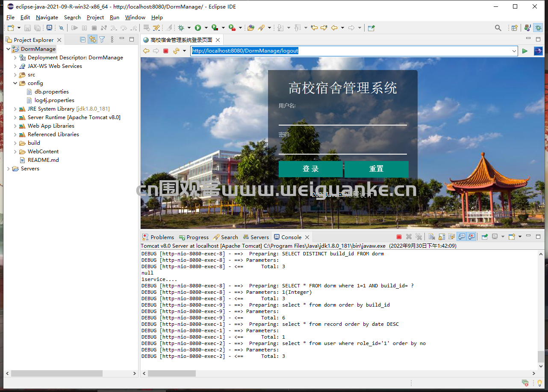Toggle the console scroll lock
548x392 pixels.
(442, 237)
